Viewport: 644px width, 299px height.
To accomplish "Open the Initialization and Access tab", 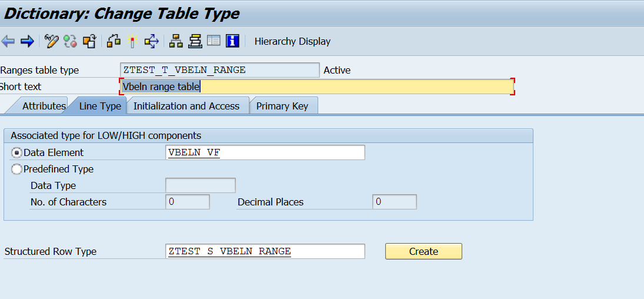I will pyautogui.click(x=186, y=107).
